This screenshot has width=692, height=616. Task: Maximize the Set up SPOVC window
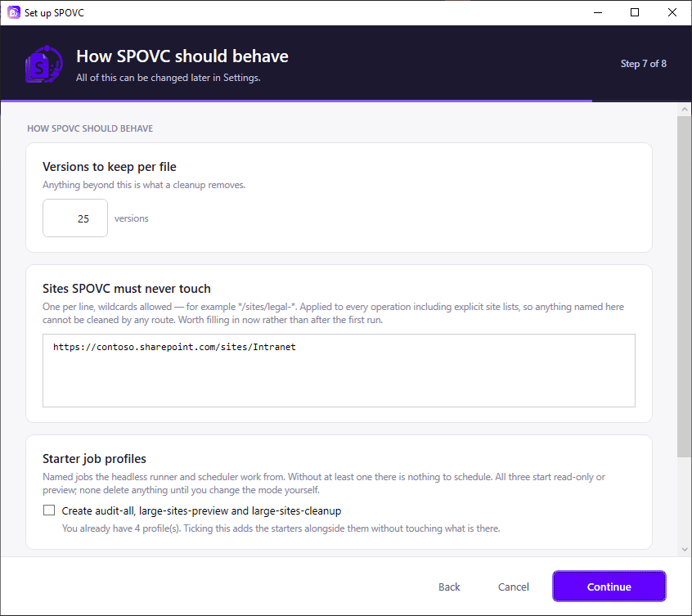(x=635, y=12)
